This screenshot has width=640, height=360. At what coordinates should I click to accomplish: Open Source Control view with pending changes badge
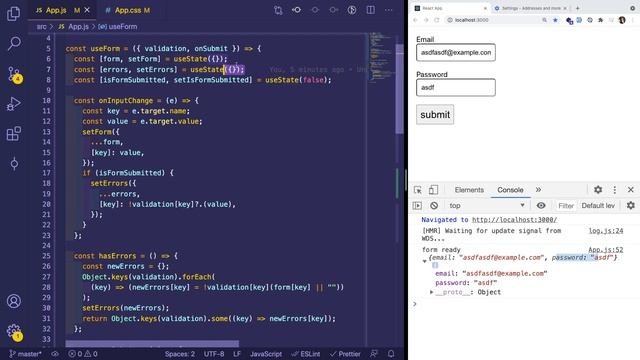click(14, 75)
